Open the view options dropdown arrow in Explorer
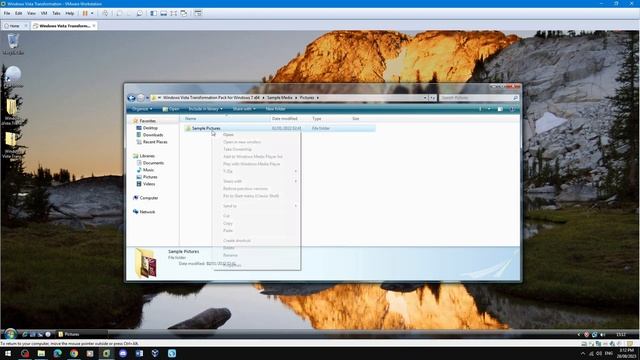The height and width of the screenshot is (360, 640). click(x=489, y=109)
